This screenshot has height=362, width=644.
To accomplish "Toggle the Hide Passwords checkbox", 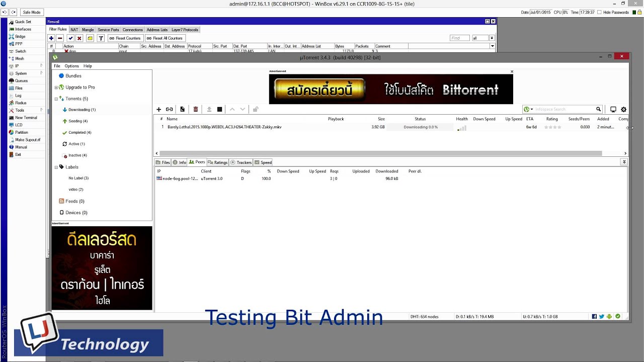I will pos(600,12).
